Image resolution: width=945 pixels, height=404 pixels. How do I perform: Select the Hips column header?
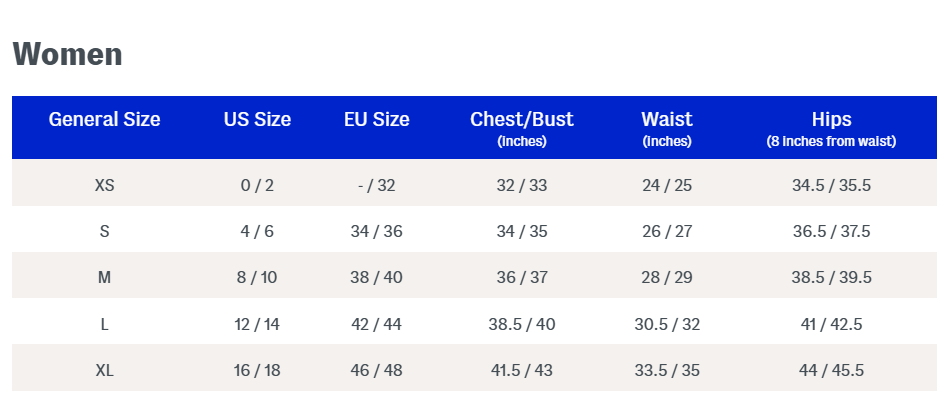(x=832, y=120)
